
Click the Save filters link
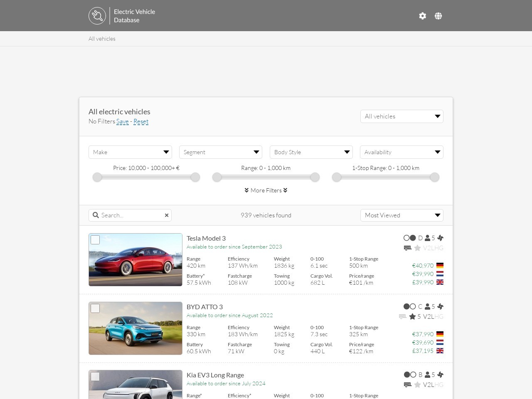(x=123, y=121)
